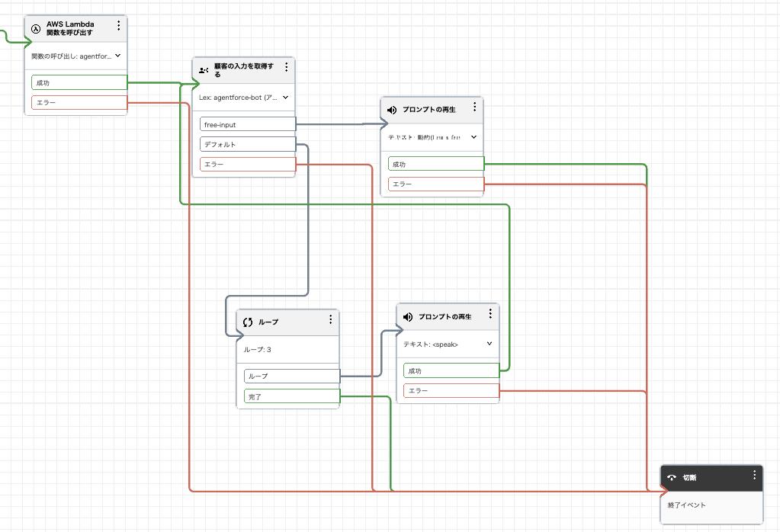This screenshot has width=780, height=532.
Task: Click the loop arrows icon on ループ block
Action: coord(248,322)
